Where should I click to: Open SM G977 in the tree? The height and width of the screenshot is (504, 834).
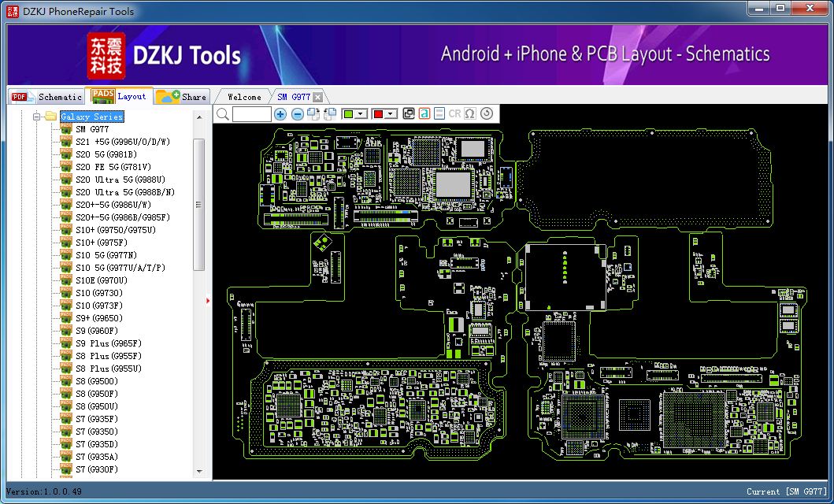[93, 129]
